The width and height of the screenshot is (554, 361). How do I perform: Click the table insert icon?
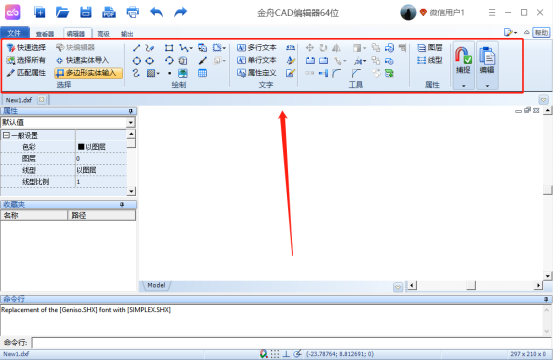(x=202, y=73)
